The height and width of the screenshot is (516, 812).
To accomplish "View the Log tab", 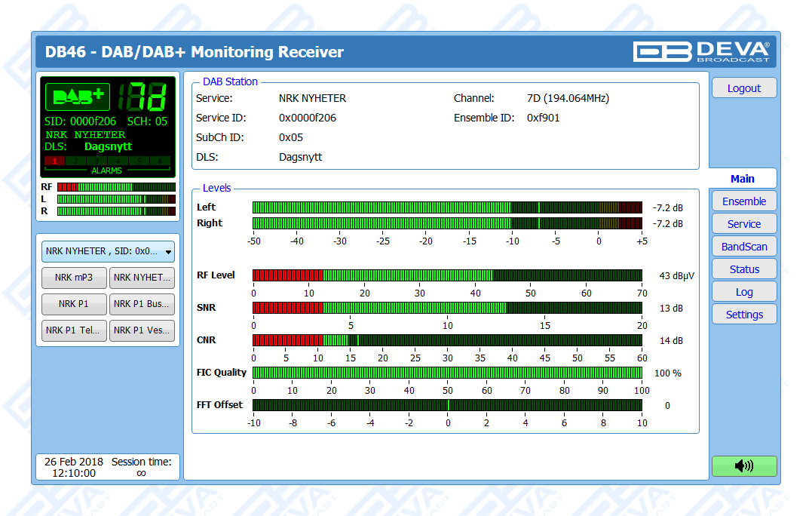I will pos(743,292).
